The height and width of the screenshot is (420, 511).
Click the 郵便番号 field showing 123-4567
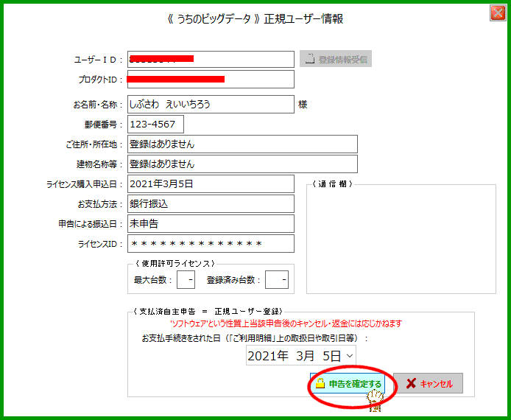156,125
